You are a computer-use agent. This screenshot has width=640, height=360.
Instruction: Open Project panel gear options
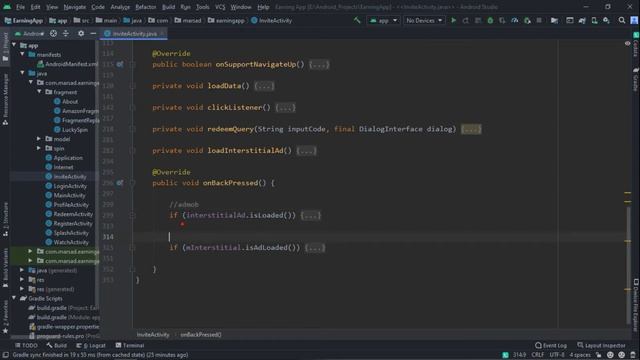point(81,33)
